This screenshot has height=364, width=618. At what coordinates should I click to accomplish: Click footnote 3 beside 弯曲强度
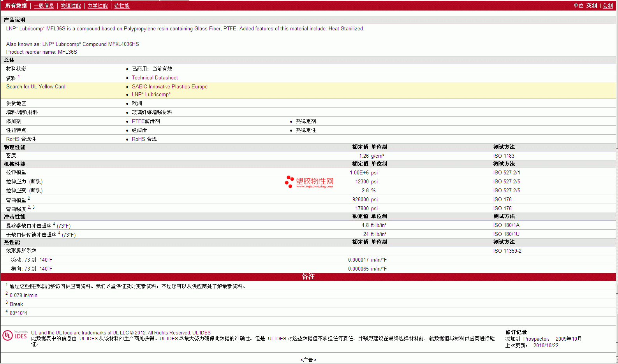click(33, 207)
